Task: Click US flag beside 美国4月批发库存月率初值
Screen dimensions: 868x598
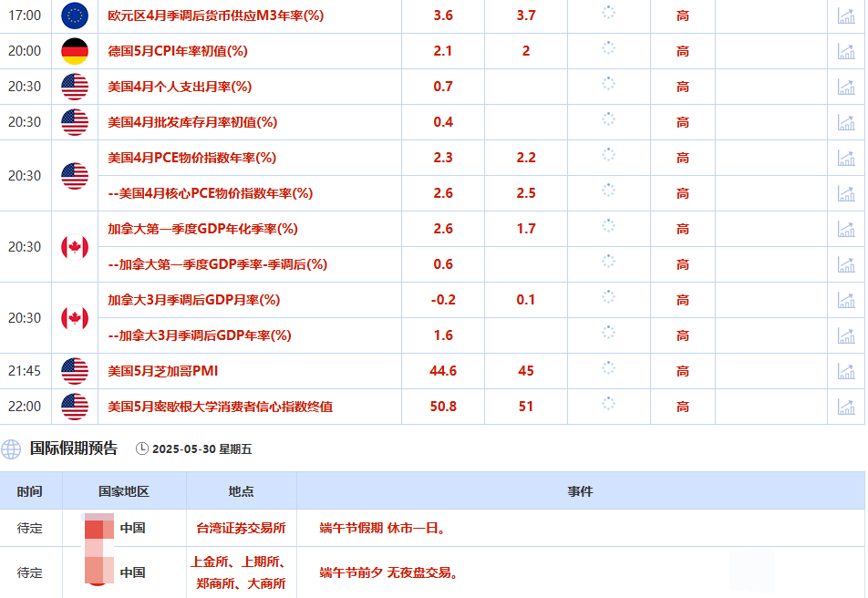Action: pos(75,122)
